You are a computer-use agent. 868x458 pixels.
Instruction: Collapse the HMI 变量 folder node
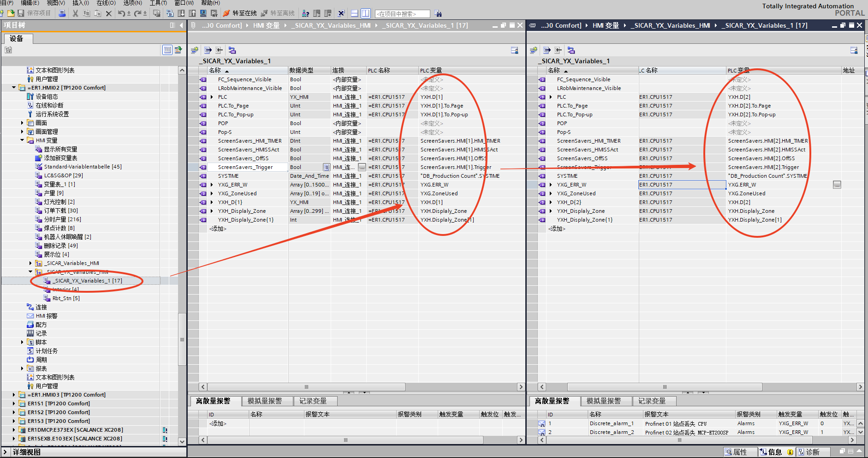click(22, 140)
